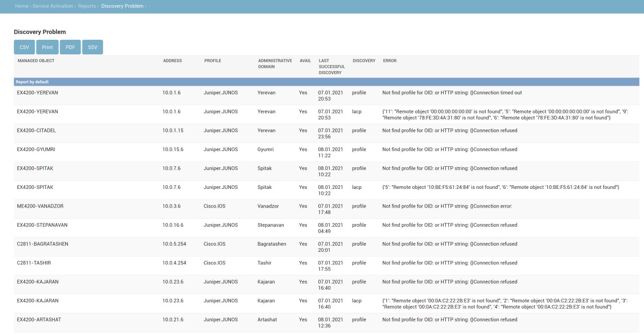Click discovery date 07.01.2021 20:01

(x=331, y=247)
